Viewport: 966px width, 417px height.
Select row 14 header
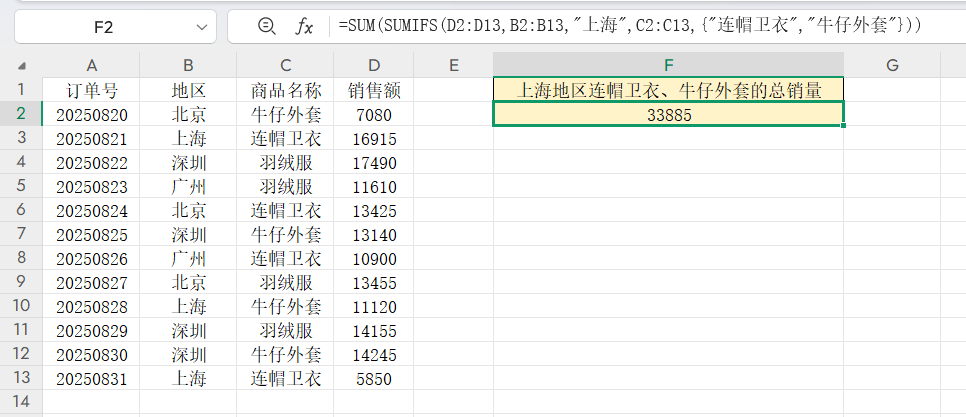(x=20, y=402)
